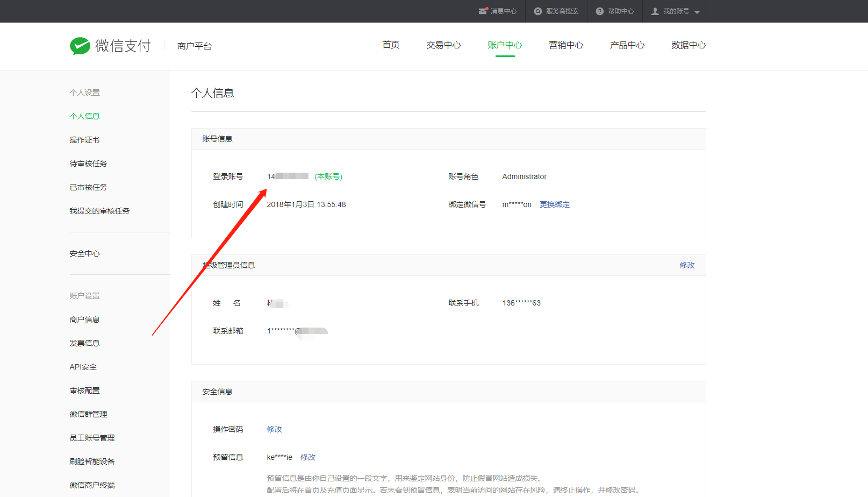Click the 安全信息 section header
Image resolution: width=868 pixels, height=497 pixels.
point(217,392)
